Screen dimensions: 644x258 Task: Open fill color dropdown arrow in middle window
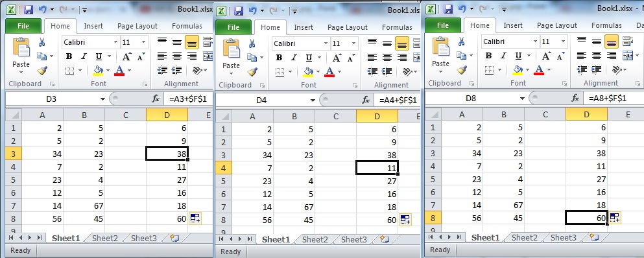(318, 72)
